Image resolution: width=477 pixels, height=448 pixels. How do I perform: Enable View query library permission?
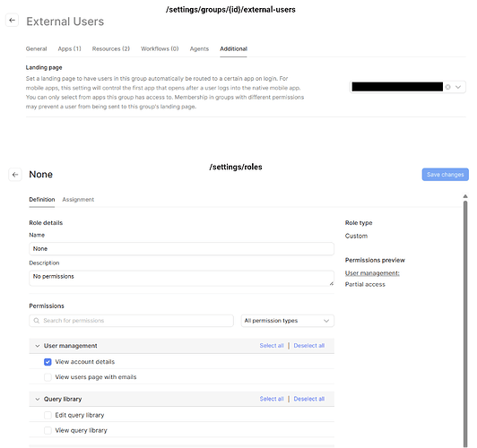(x=48, y=430)
